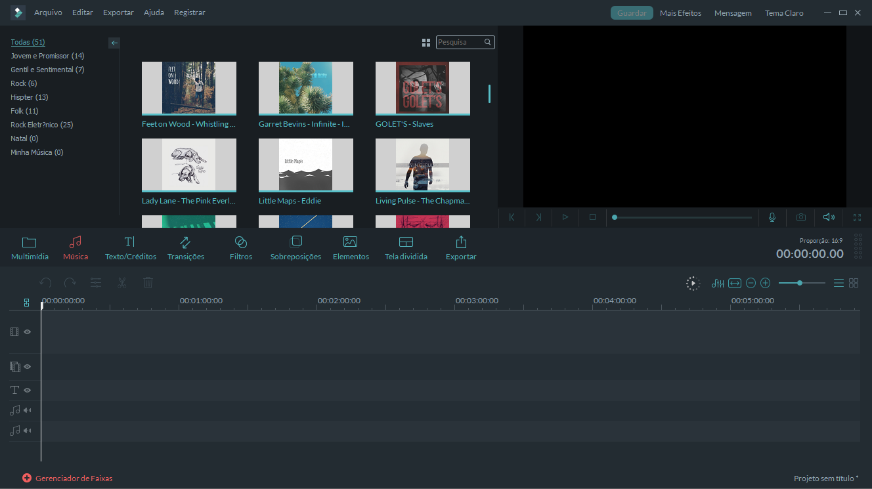Viewport: 872px width, 489px height.
Task: Select the Rock (6) category
Action: coord(23,83)
